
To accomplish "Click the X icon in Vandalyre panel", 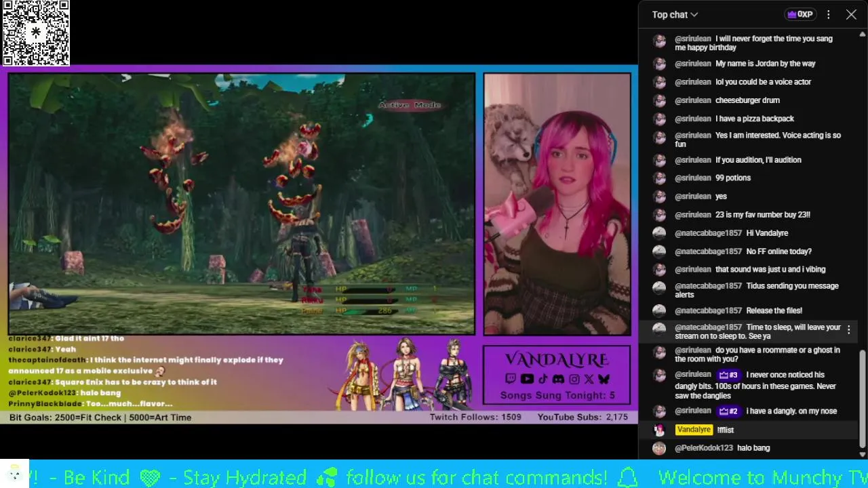I will click(x=589, y=379).
